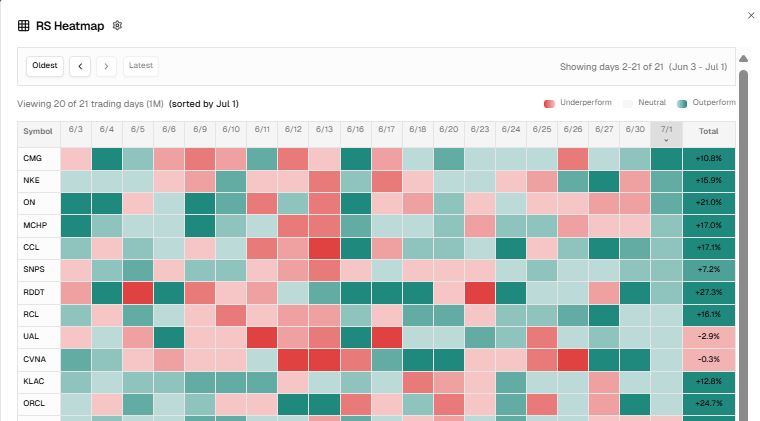
Task: Click the RDDT heatmap cell for 6/23
Action: click(480, 293)
